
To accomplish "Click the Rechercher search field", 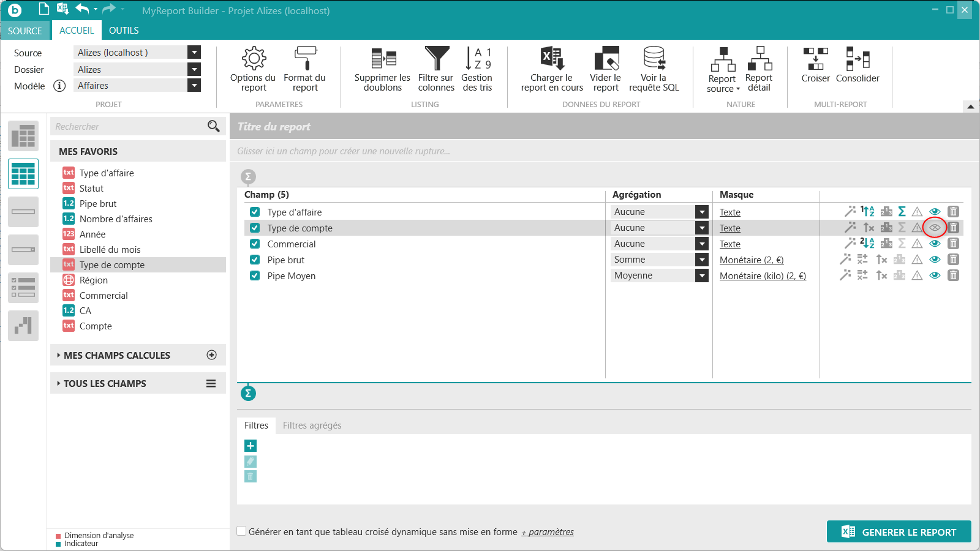I will tap(129, 127).
